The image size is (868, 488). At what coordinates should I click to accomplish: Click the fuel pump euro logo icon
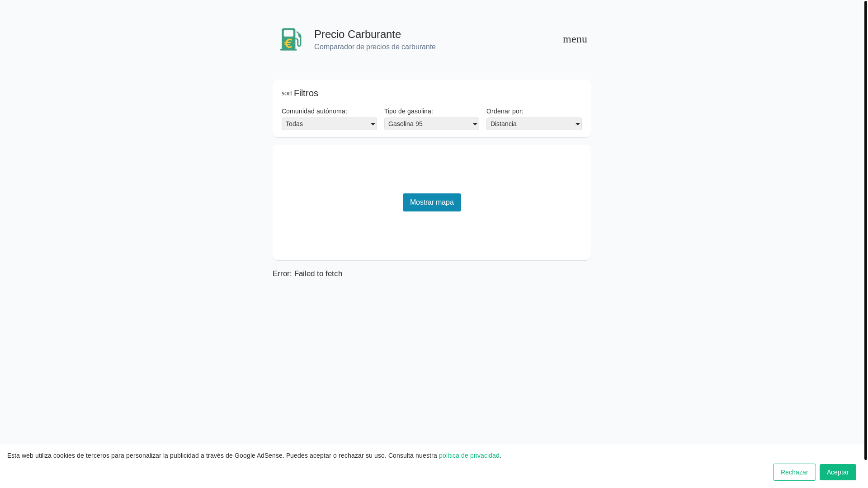(x=291, y=39)
